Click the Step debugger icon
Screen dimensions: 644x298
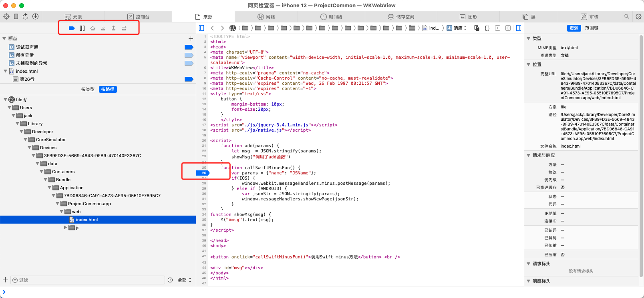(x=124, y=28)
